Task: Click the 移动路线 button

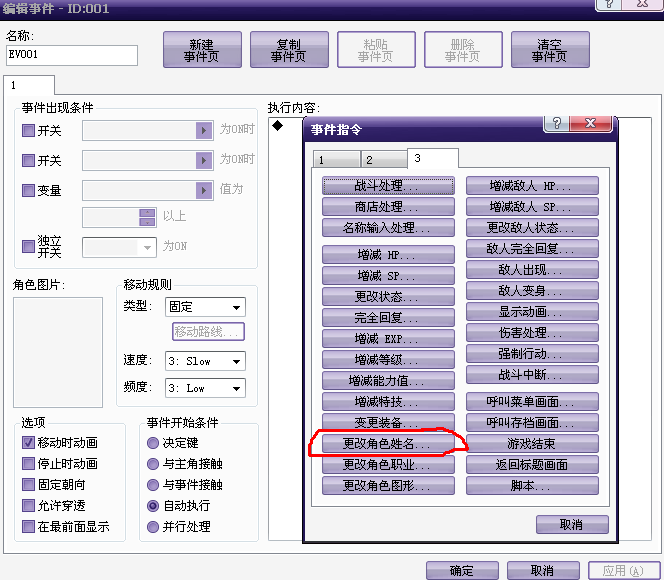Action: (208, 331)
